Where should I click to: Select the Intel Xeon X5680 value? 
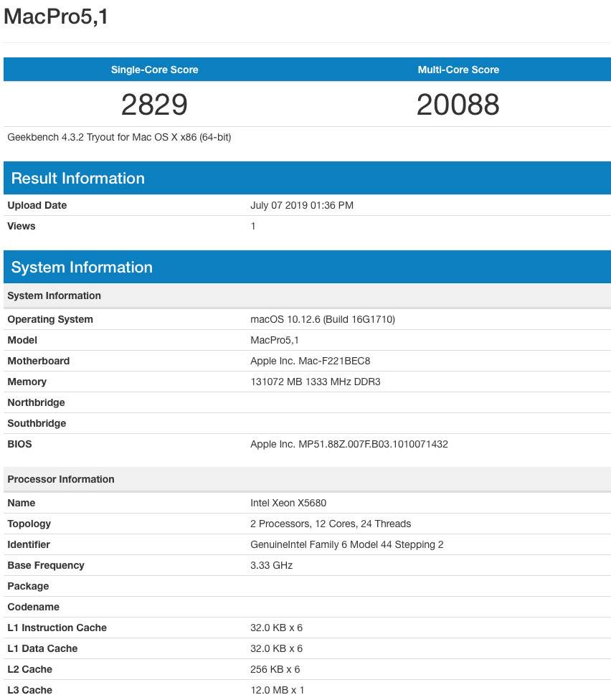(x=288, y=503)
